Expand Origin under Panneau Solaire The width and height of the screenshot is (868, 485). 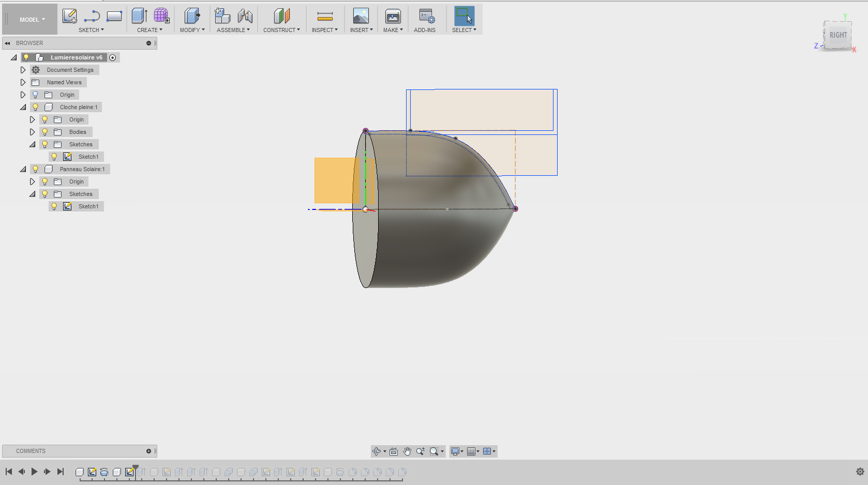pyautogui.click(x=32, y=181)
